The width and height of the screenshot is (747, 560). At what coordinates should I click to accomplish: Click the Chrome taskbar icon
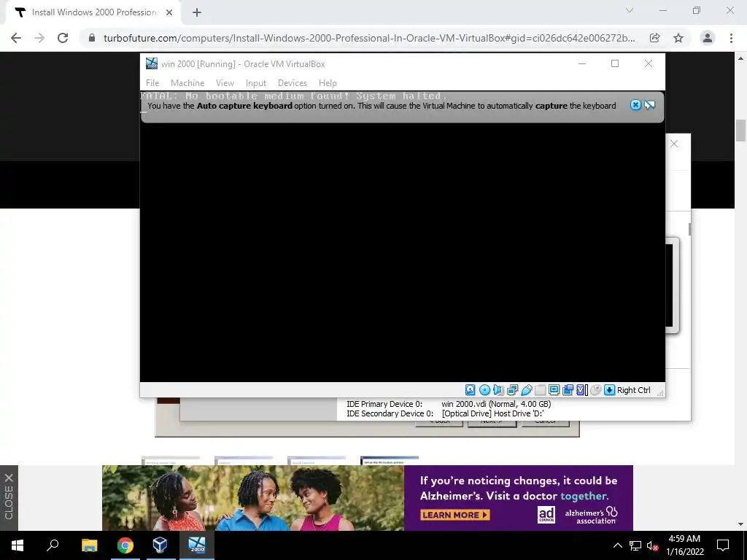point(125,545)
